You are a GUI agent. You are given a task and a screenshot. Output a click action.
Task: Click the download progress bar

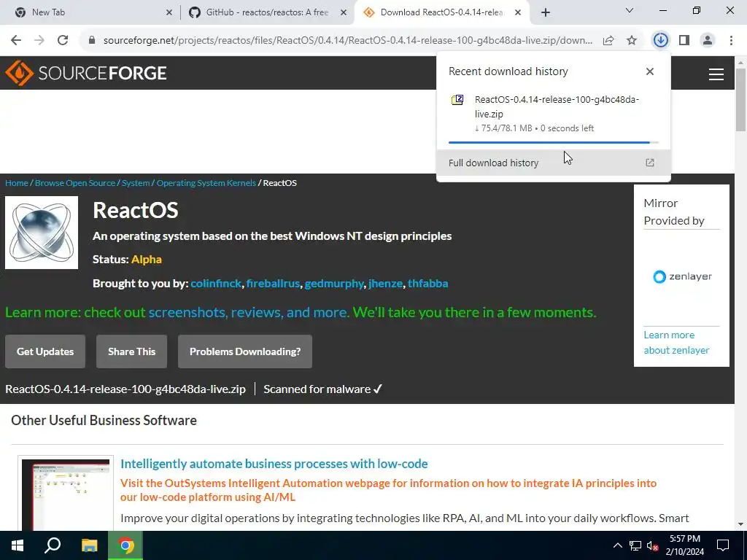coord(553,142)
